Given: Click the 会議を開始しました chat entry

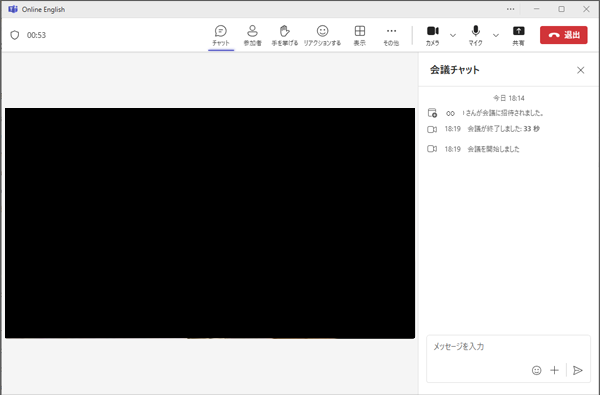Looking at the screenshot, I should click(x=493, y=149).
